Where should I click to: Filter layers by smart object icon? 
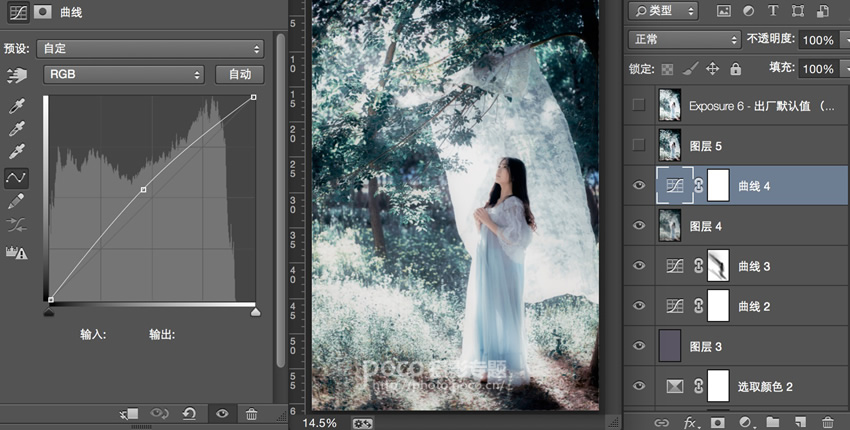823,11
